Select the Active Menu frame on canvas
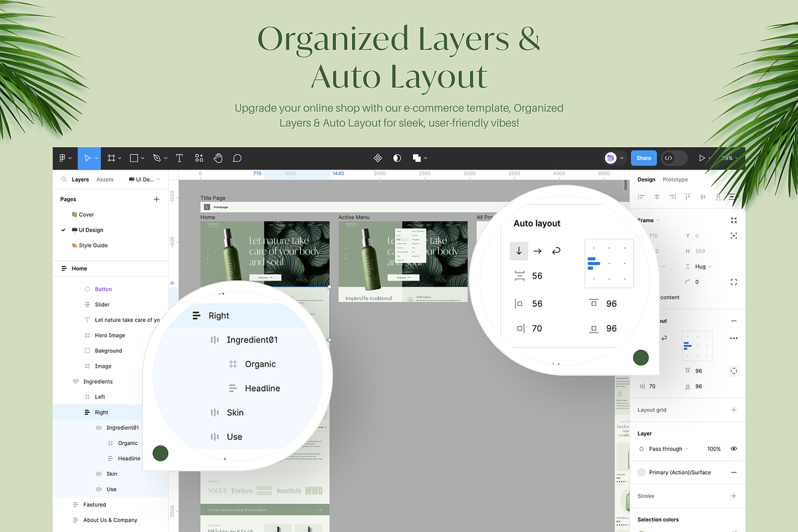The image size is (798, 532). [354, 217]
